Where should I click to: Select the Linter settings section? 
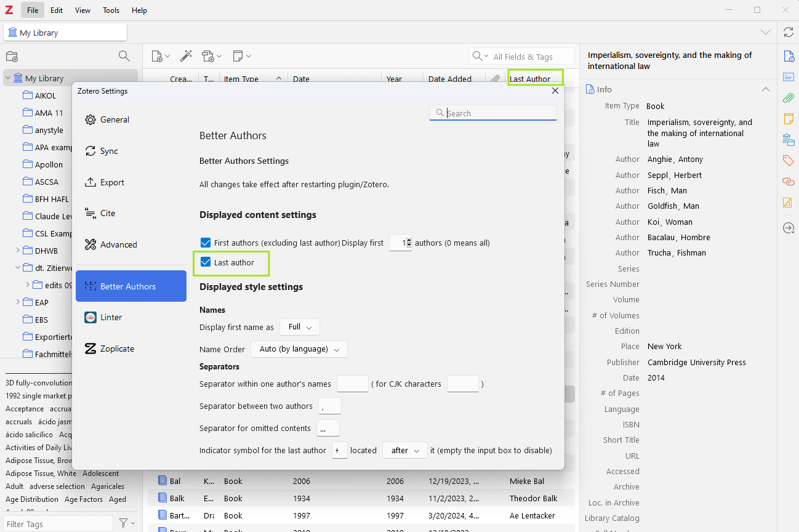[111, 317]
